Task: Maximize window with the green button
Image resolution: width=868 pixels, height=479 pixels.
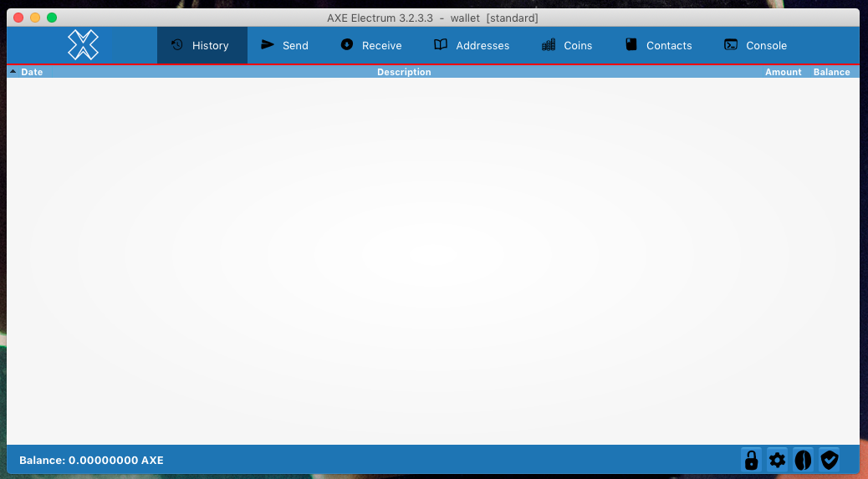Action: (x=52, y=18)
